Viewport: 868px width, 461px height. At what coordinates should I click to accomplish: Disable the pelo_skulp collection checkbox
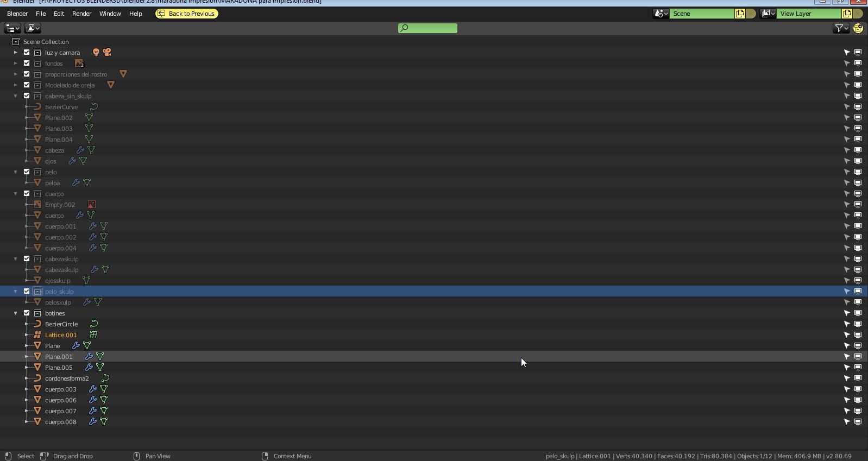click(27, 291)
